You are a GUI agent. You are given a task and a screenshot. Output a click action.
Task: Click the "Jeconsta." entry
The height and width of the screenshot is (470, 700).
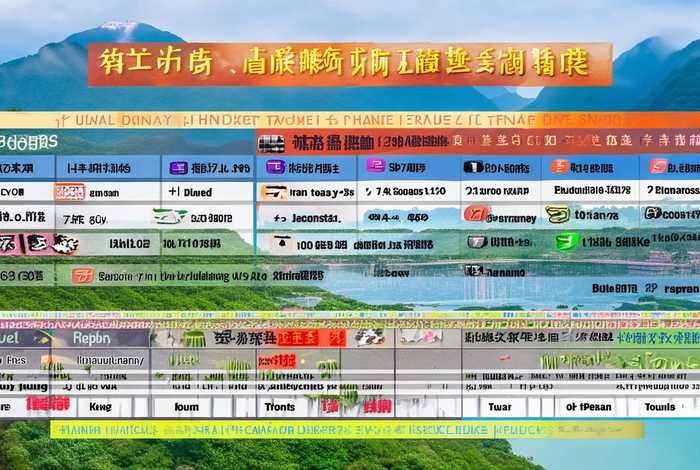click(x=317, y=218)
